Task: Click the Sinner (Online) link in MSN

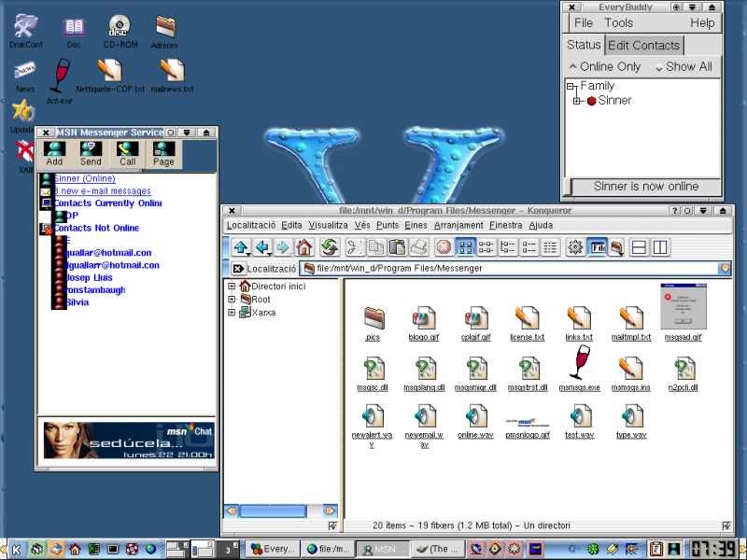Action: point(84,178)
